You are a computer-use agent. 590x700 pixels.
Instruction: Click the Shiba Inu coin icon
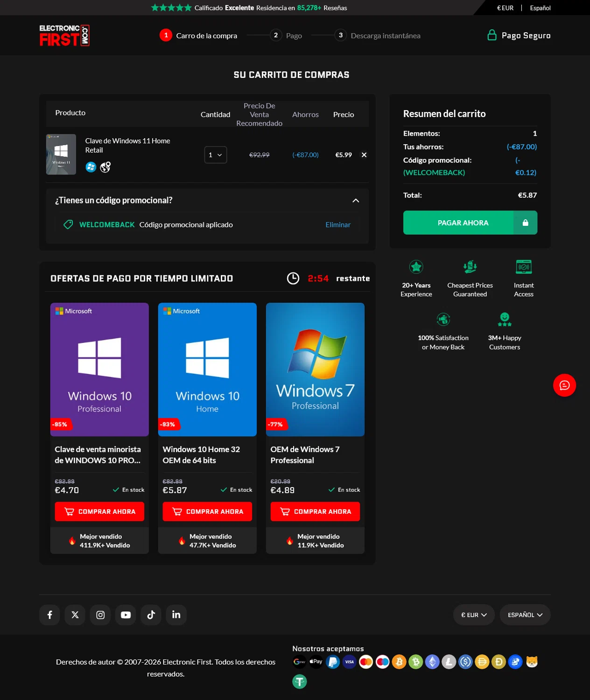[x=532, y=662]
